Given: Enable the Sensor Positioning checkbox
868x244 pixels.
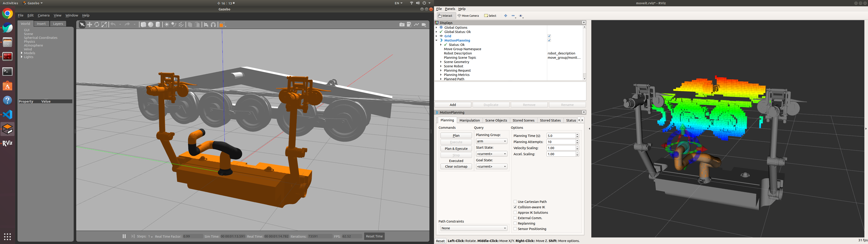Looking at the screenshot, I should pos(515,228).
